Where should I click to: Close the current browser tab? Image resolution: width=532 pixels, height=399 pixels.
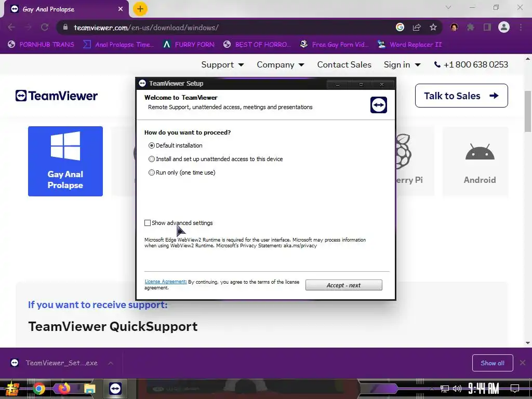click(121, 9)
